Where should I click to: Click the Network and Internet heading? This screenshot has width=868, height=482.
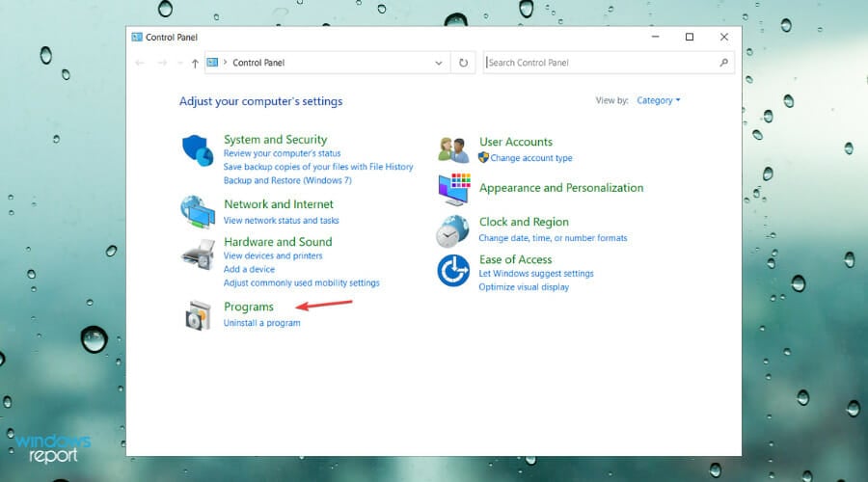pos(279,204)
